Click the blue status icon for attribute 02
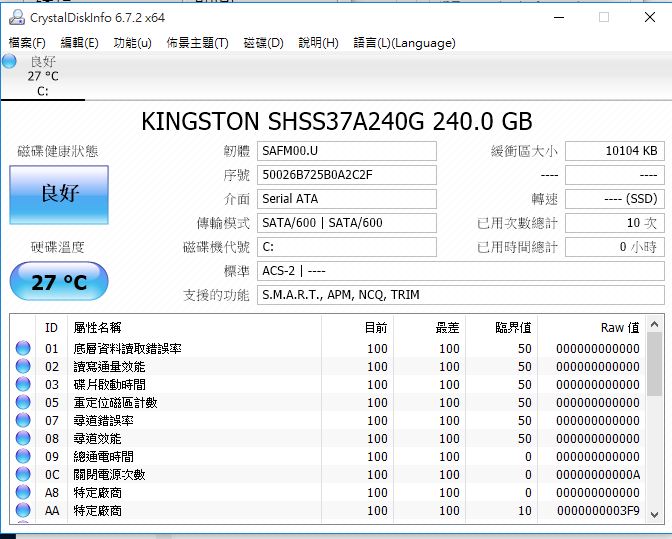 [x=23, y=366]
